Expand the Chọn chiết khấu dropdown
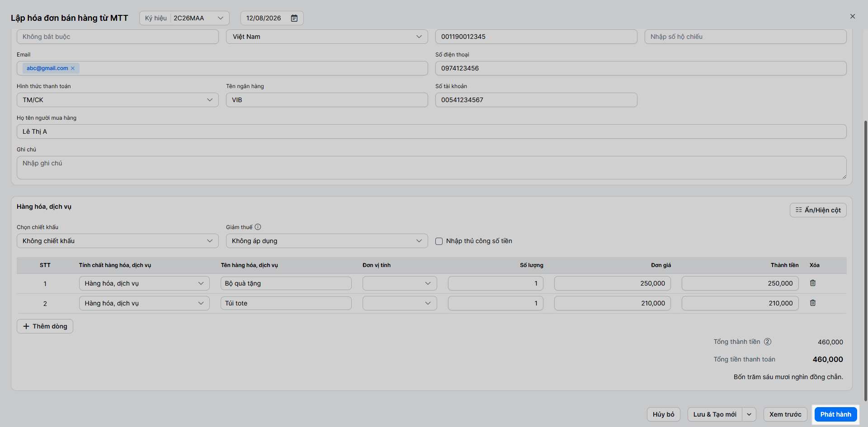 (118, 241)
